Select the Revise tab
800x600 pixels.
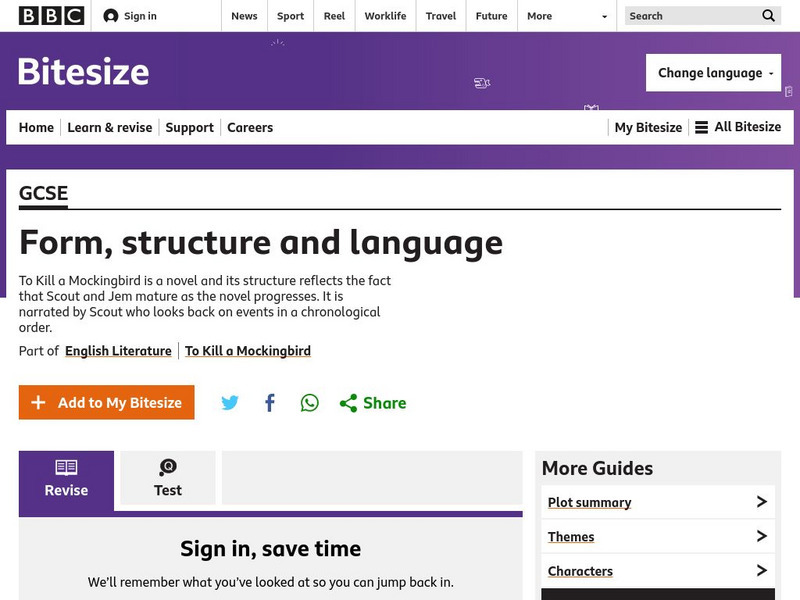click(x=66, y=479)
